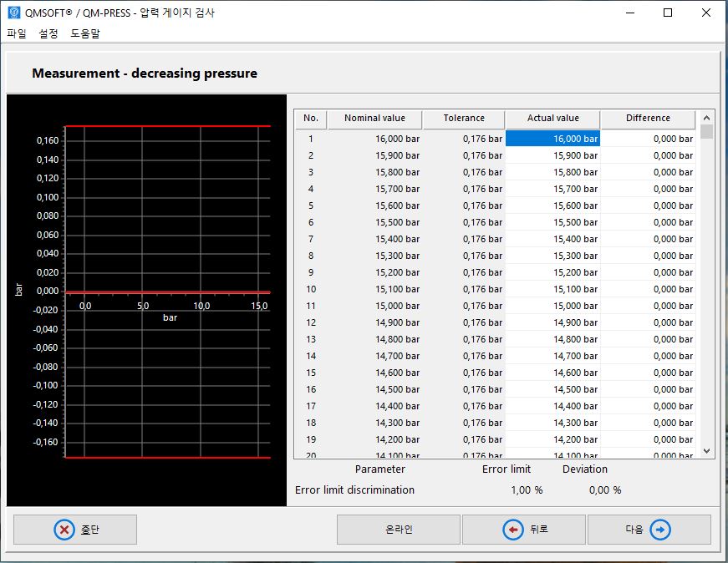Click the tolerance cell in row 3

click(464, 172)
